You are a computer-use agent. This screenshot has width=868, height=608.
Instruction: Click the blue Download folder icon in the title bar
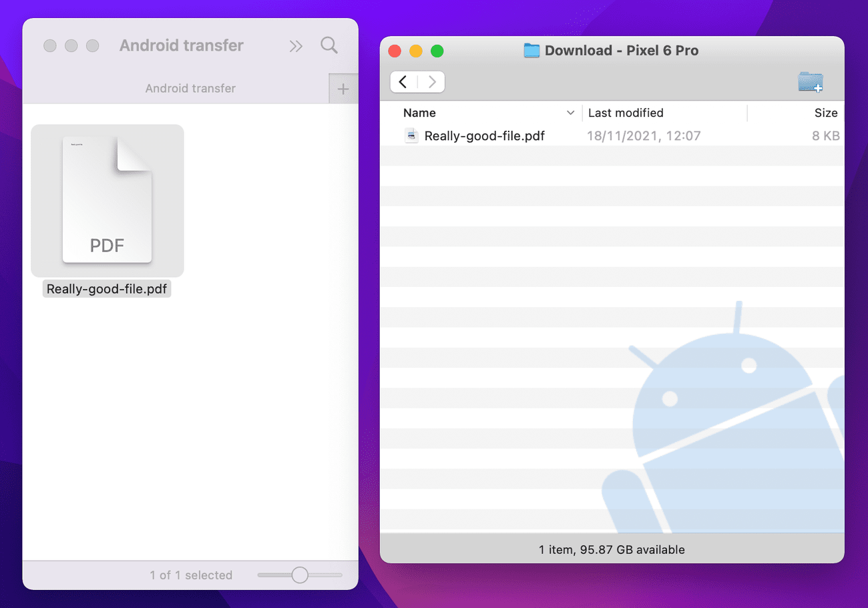click(x=531, y=50)
